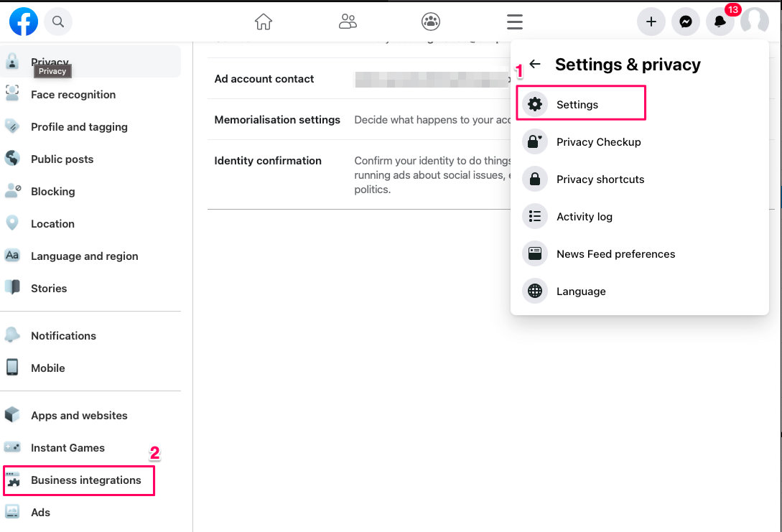Click the Facebook logo
This screenshot has height=532, width=782.
24,22
